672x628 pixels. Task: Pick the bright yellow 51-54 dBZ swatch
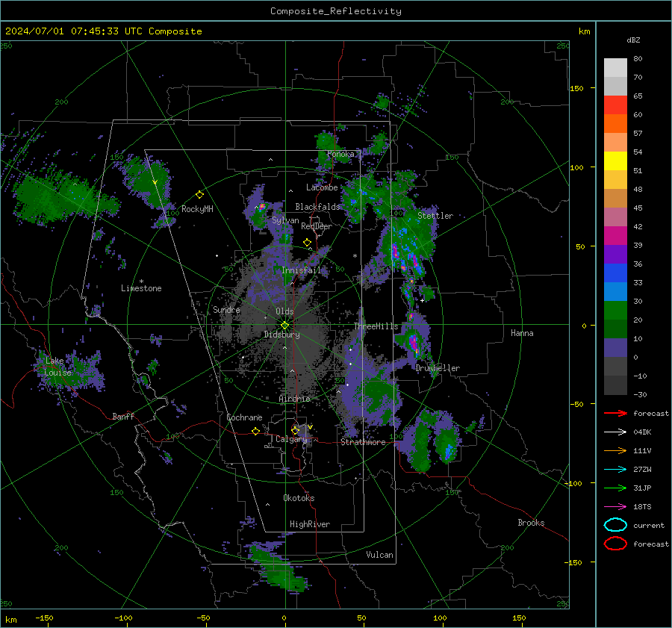pyautogui.click(x=615, y=161)
